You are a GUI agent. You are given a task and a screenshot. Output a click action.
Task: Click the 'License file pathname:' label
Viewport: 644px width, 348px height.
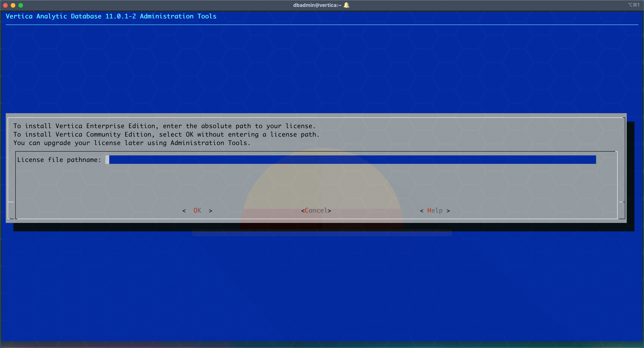59,160
